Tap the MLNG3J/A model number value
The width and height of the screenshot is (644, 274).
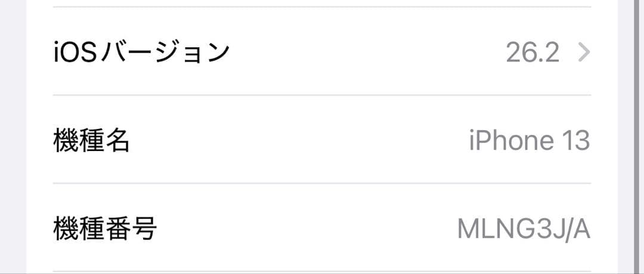pos(524,229)
